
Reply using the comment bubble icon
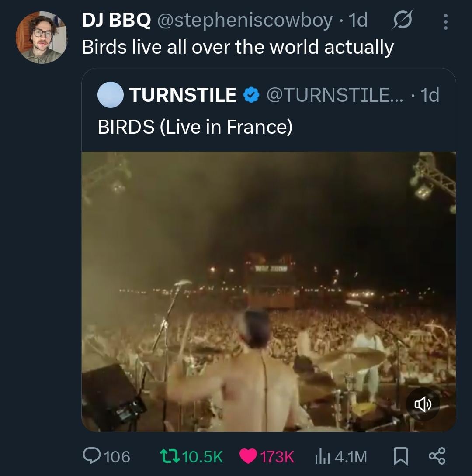[91, 457]
